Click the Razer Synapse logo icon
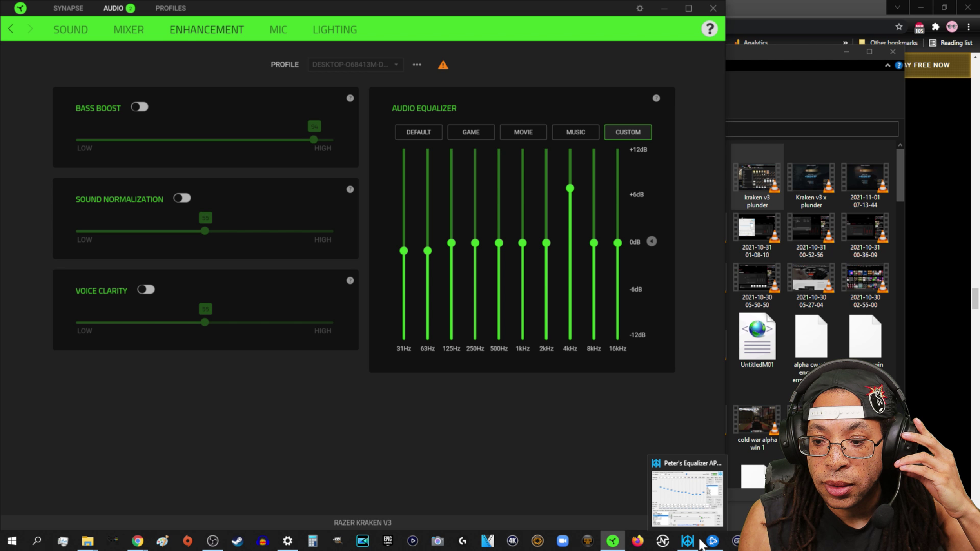 [x=20, y=8]
